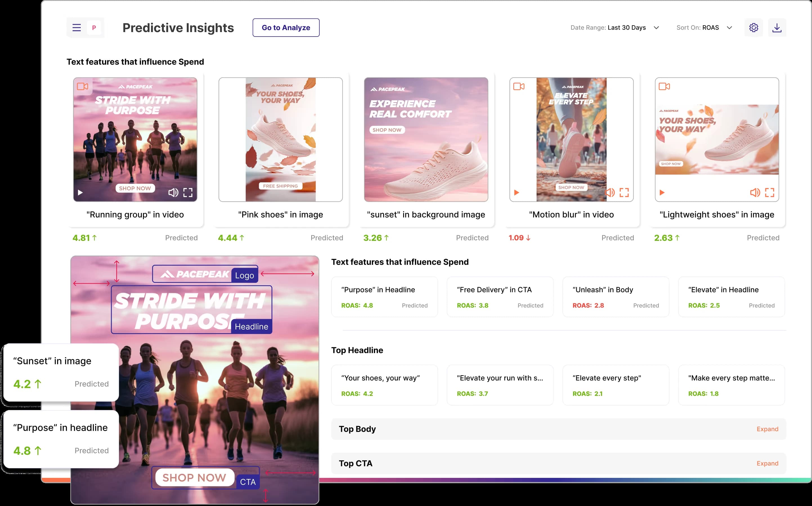Mute audio on the "Running group" video

point(173,192)
